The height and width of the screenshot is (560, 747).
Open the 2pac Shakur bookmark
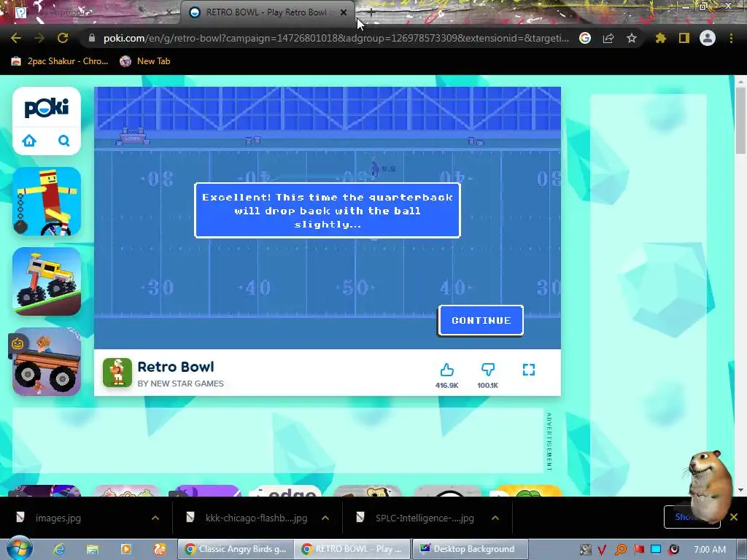(x=60, y=61)
